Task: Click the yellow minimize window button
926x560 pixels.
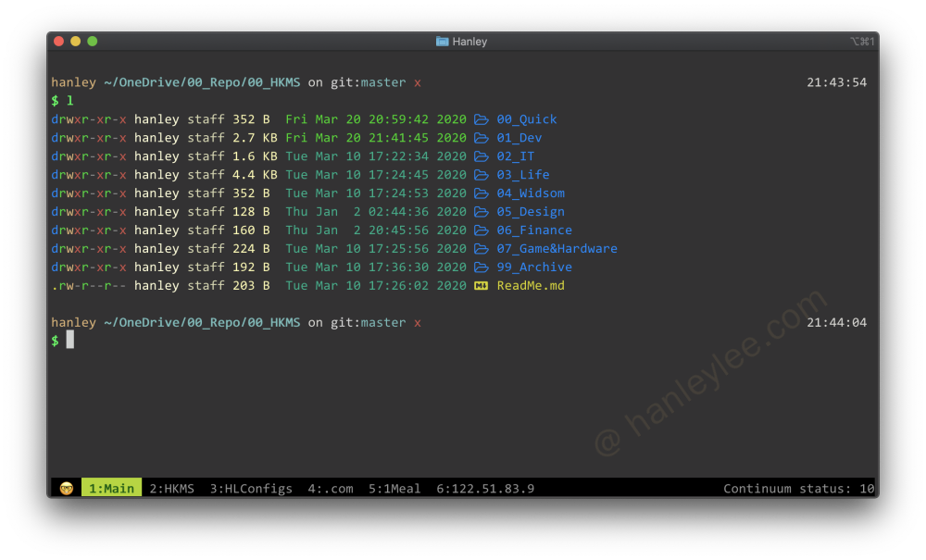Action: tap(76, 42)
